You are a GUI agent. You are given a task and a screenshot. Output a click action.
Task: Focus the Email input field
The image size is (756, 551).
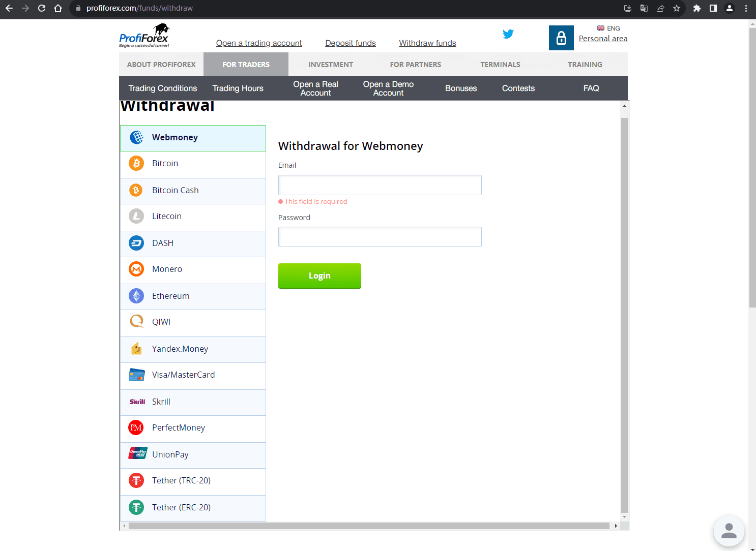click(380, 185)
